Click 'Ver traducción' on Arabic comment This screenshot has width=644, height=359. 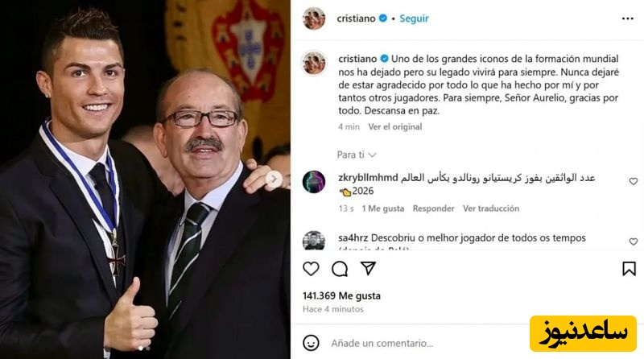click(491, 208)
